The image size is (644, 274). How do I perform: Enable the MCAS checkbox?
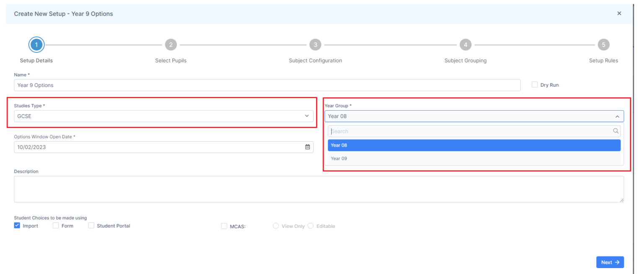224,226
